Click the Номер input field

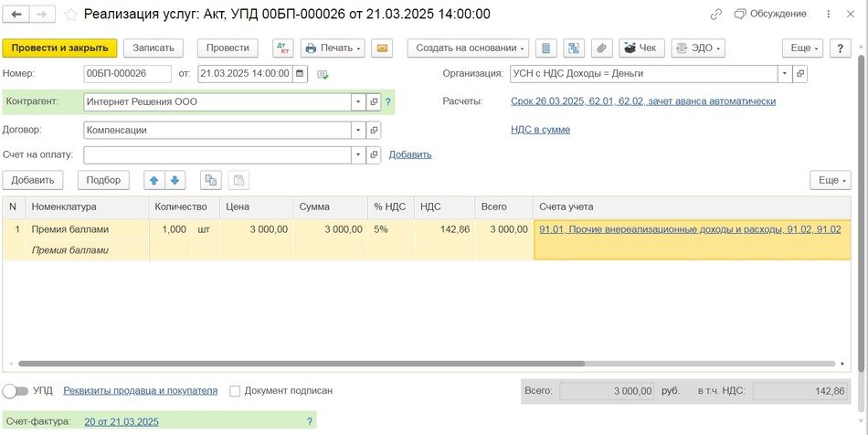point(126,74)
